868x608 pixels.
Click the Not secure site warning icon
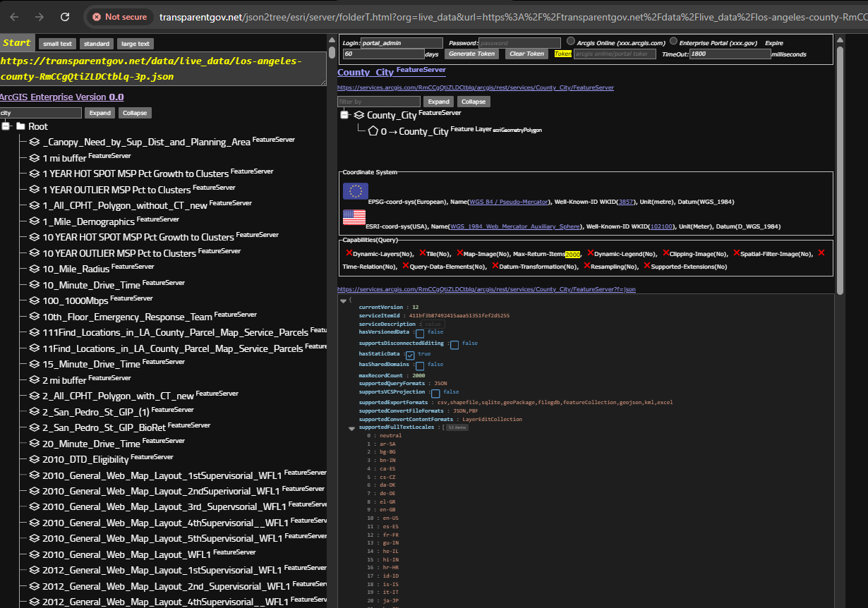click(97, 16)
